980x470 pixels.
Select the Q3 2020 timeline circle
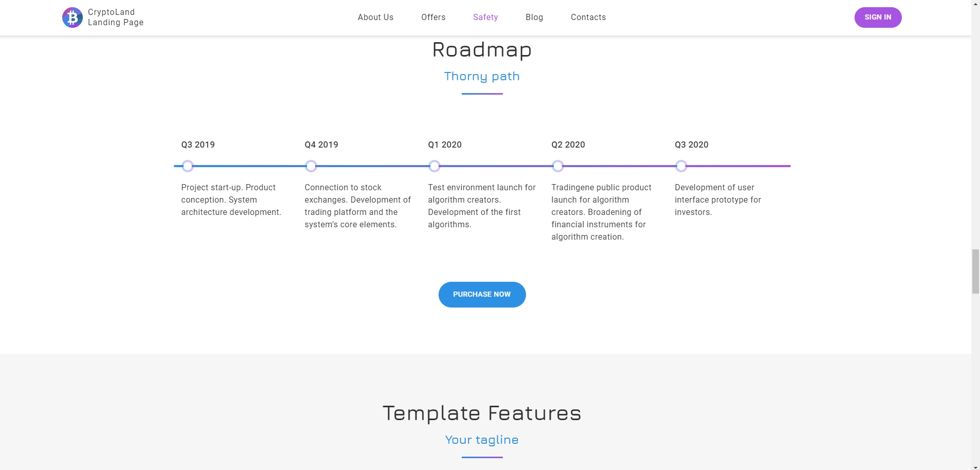click(681, 166)
